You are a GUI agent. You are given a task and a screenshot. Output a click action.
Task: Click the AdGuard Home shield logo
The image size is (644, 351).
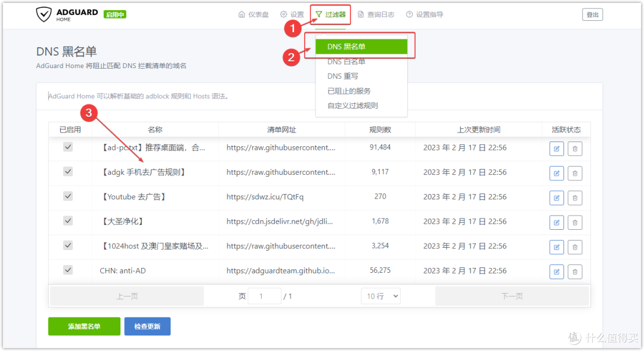tap(44, 14)
